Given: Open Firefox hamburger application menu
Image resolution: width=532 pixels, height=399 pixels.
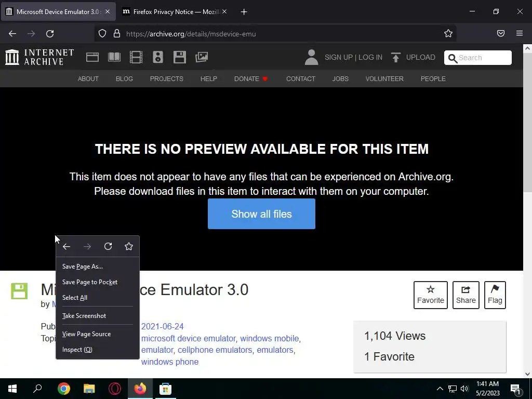Looking at the screenshot, I should [x=520, y=33].
